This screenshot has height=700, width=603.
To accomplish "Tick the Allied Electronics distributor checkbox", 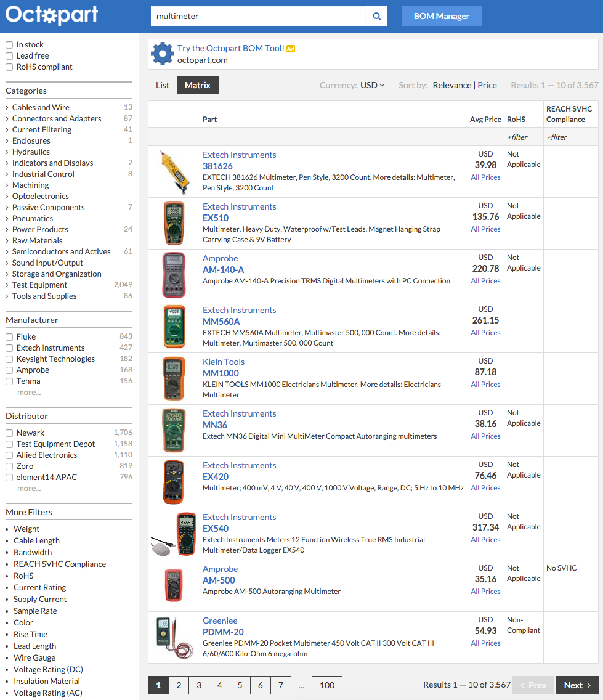I will (9, 455).
